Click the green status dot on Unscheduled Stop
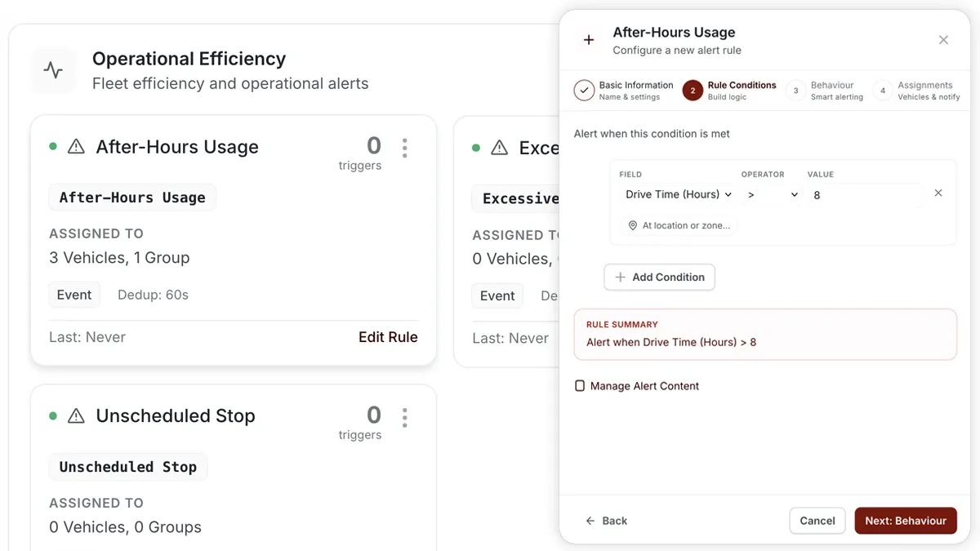The width and height of the screenshot is (980, 551). coord(53,416)
